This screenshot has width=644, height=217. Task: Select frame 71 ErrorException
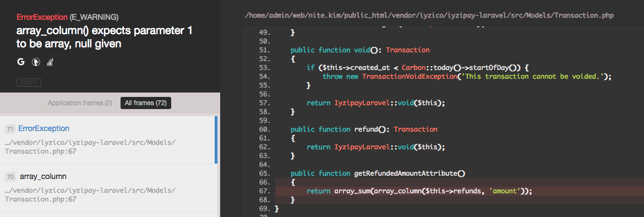tap(108, 140)
